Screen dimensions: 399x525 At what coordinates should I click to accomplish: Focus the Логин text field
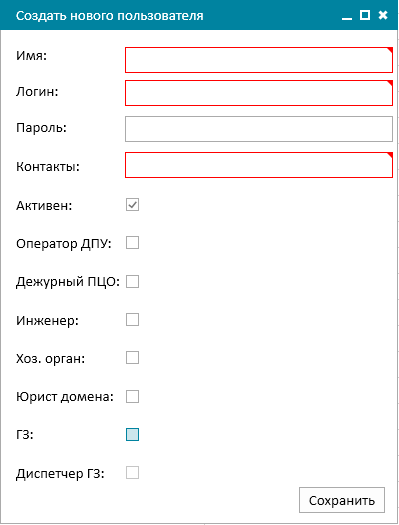pyautogui.click(x=259, y=93)
